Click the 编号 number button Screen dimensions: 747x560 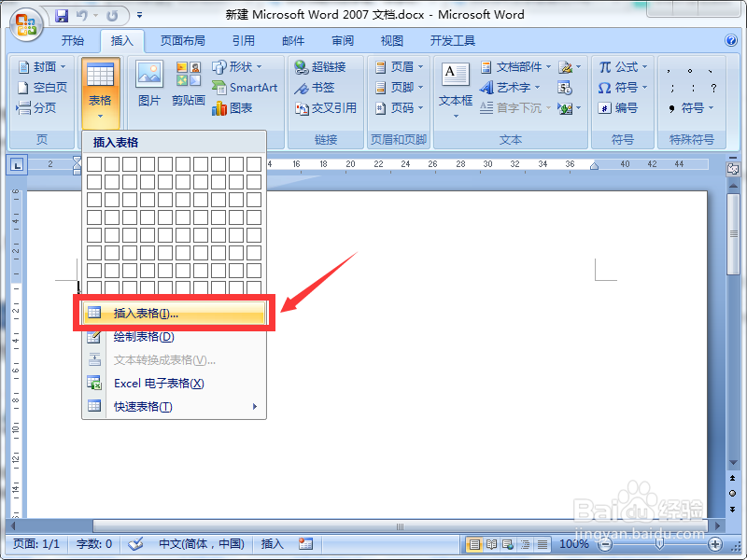[618, 108]
